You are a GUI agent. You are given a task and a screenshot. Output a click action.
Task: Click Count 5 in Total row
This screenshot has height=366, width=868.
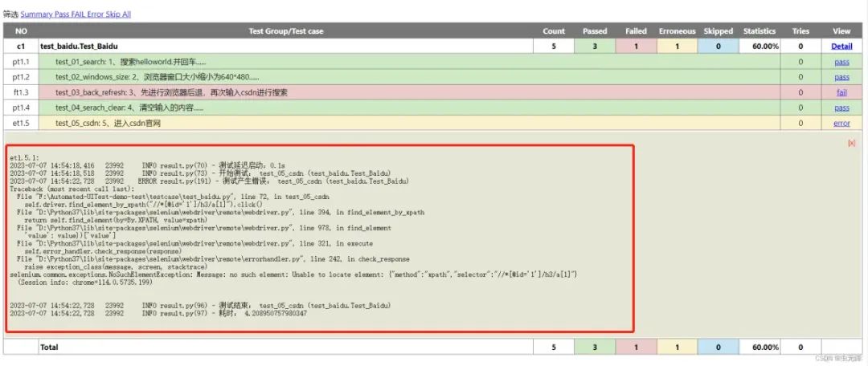(554, 348)
